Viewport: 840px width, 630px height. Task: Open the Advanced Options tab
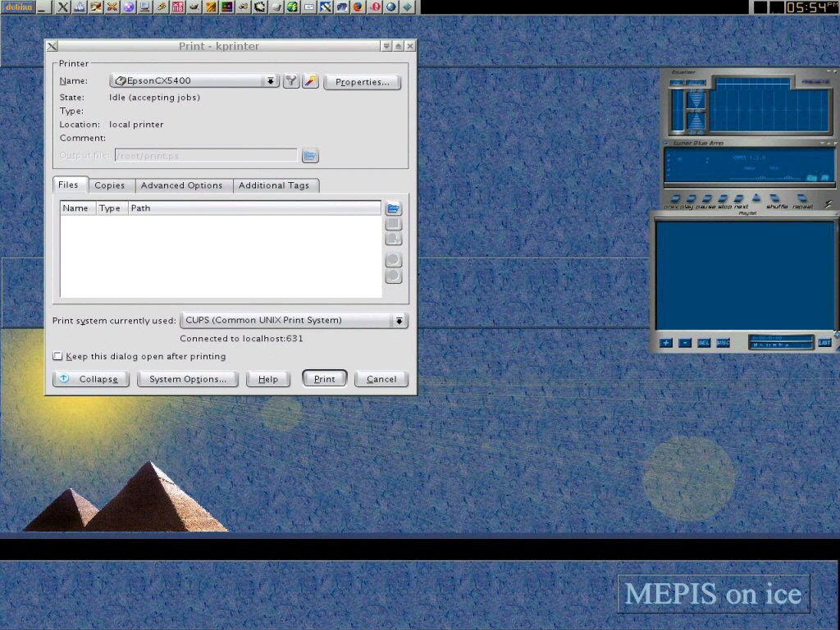(x=181, y=185)
